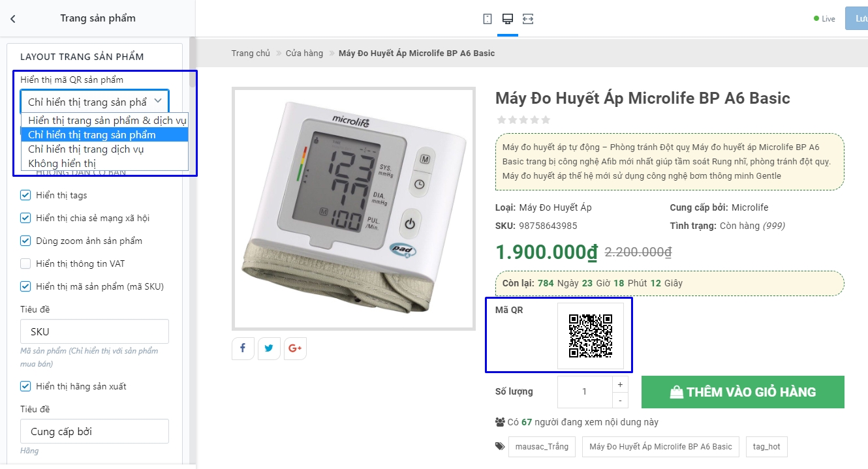Toggle 'Hiển thị mã sản phẩm (mã SKU)' checkbox

[x=25, y=286]
